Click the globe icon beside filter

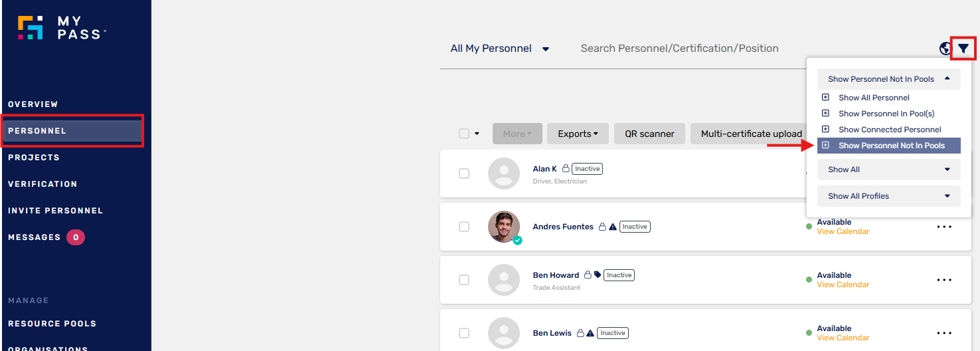click(945, 49)
